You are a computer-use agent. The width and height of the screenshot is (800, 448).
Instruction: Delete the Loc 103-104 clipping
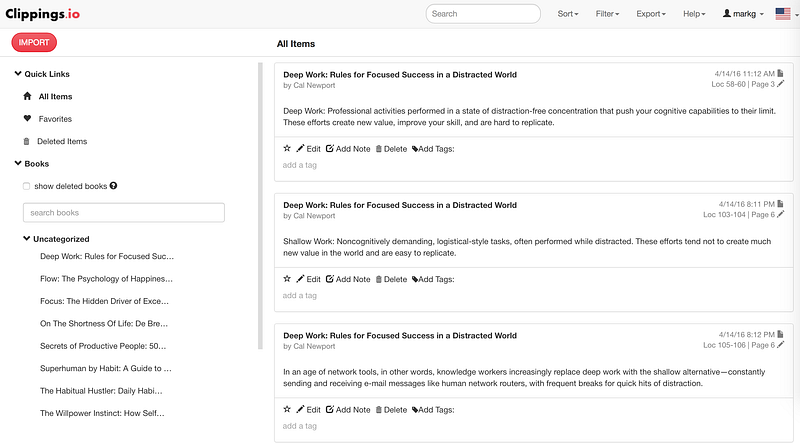click(391, 280)
